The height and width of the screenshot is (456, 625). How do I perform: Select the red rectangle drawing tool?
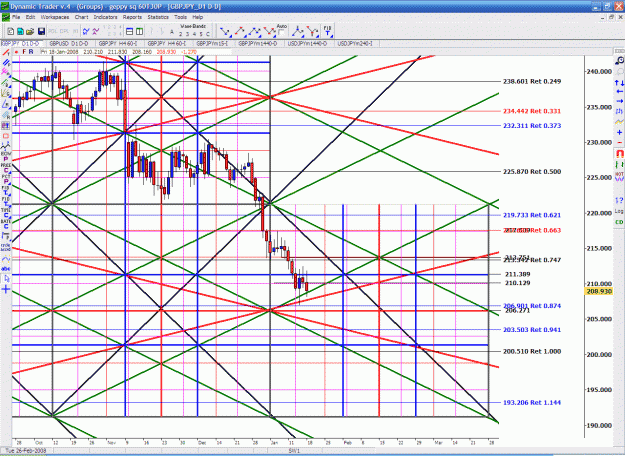pos(6,136)
